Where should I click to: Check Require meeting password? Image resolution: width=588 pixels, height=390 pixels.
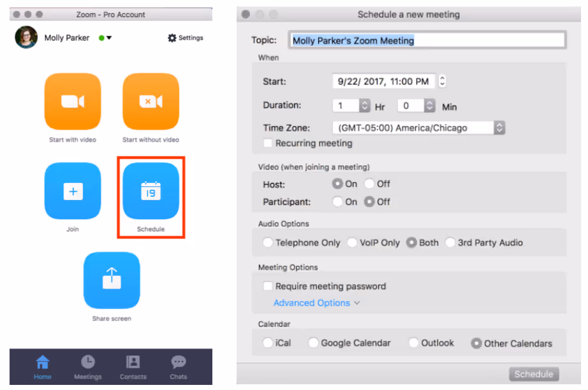tap(268, 286)
